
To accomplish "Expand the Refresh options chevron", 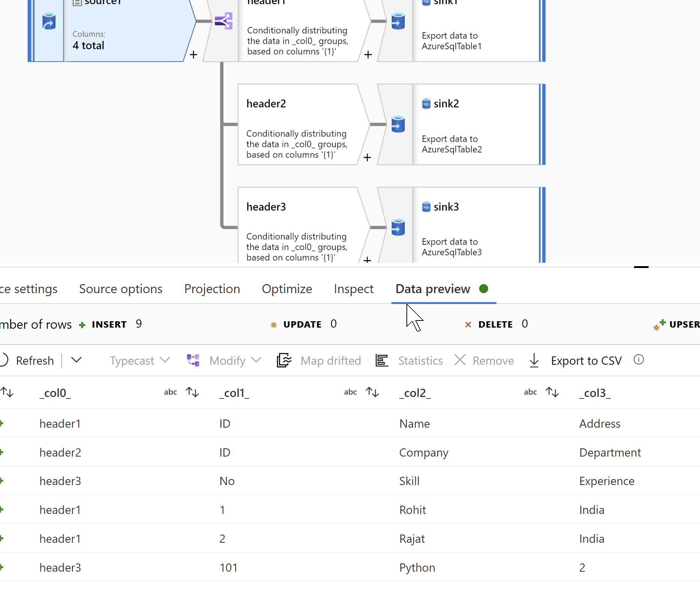I will pyautogui.click(x=76, y=360).
